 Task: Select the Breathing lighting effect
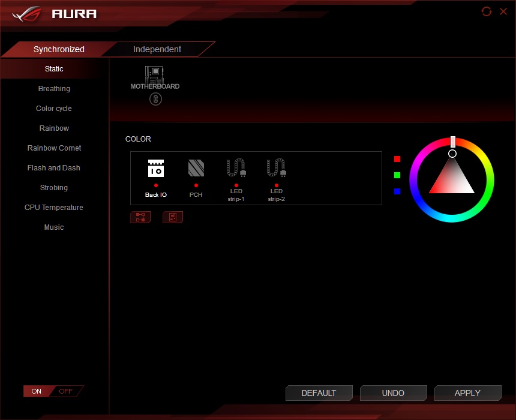[x=54, y=89]
